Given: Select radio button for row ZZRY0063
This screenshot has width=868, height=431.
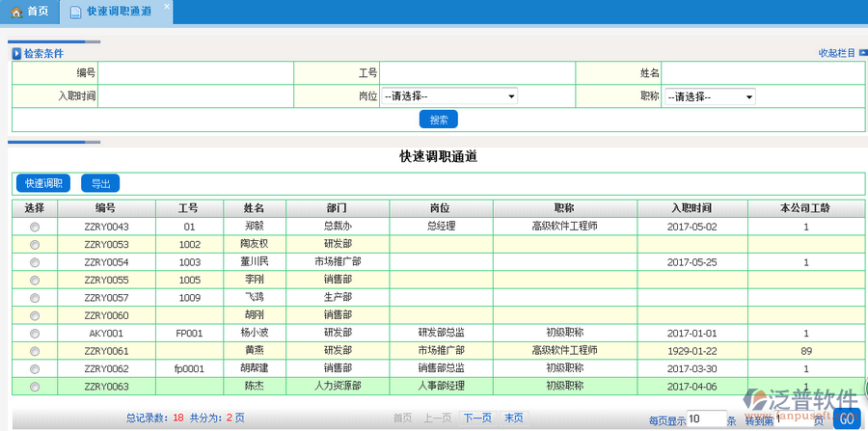Looking at the screenshot, I should (x=35, y=387).
